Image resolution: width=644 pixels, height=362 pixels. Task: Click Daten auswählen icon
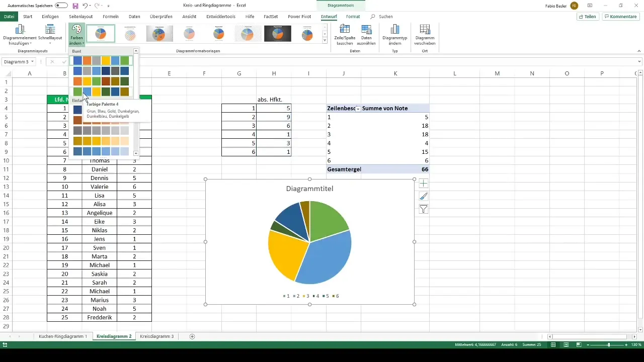tap(366, 34)
